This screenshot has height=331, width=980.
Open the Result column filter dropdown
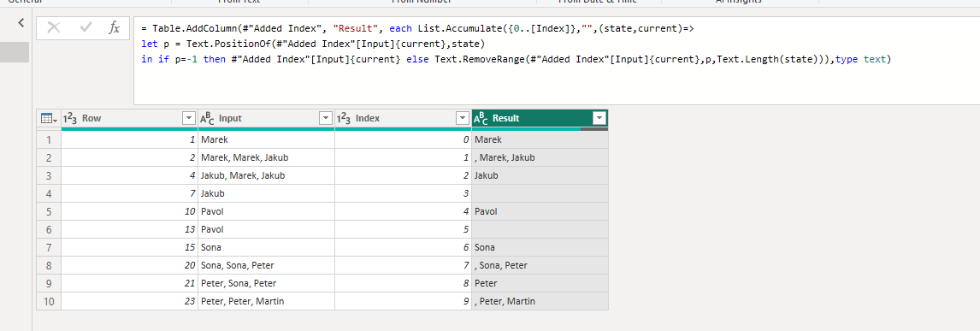(599, 119)
